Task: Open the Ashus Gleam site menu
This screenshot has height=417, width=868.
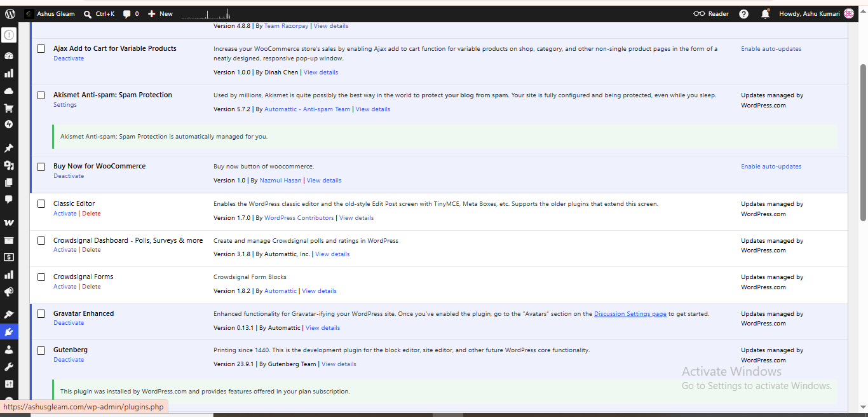Action: [x=50, y=13]
